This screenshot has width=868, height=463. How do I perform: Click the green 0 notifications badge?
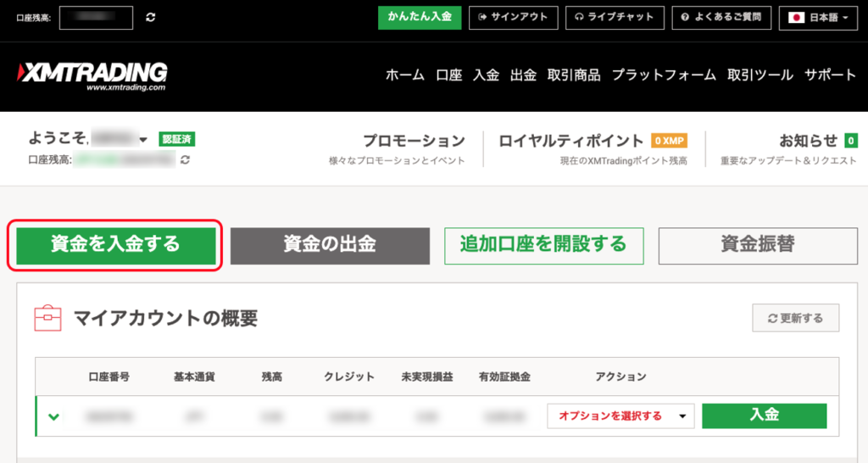pos(850,141)
